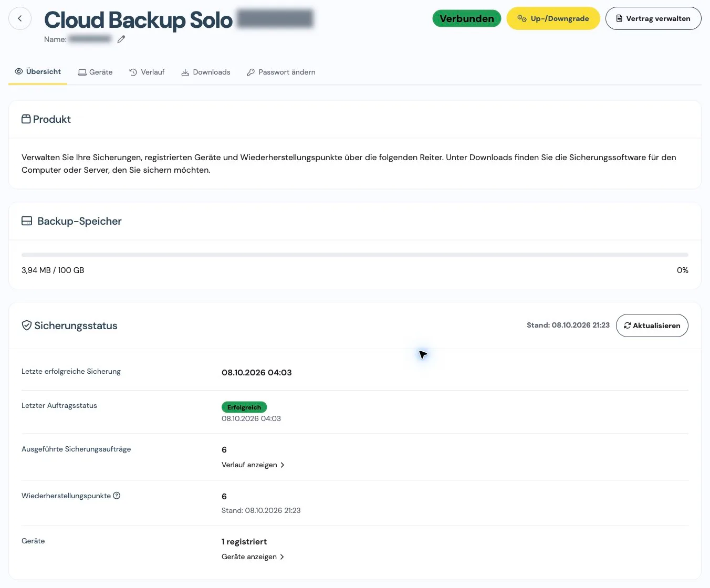Click the Cloud Backup Solo heading
This screenshot has height=588, width=710.
(x=139, y=20)
